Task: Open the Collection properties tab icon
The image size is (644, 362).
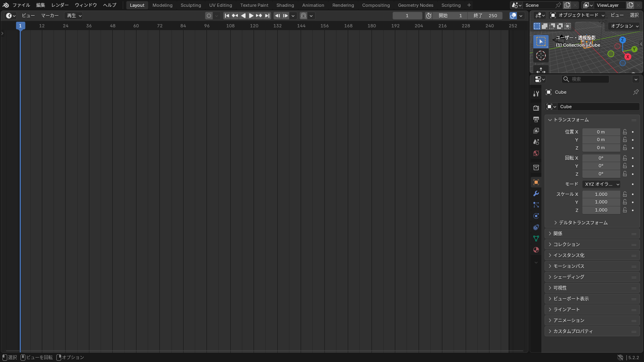Action: coord(536,168)
